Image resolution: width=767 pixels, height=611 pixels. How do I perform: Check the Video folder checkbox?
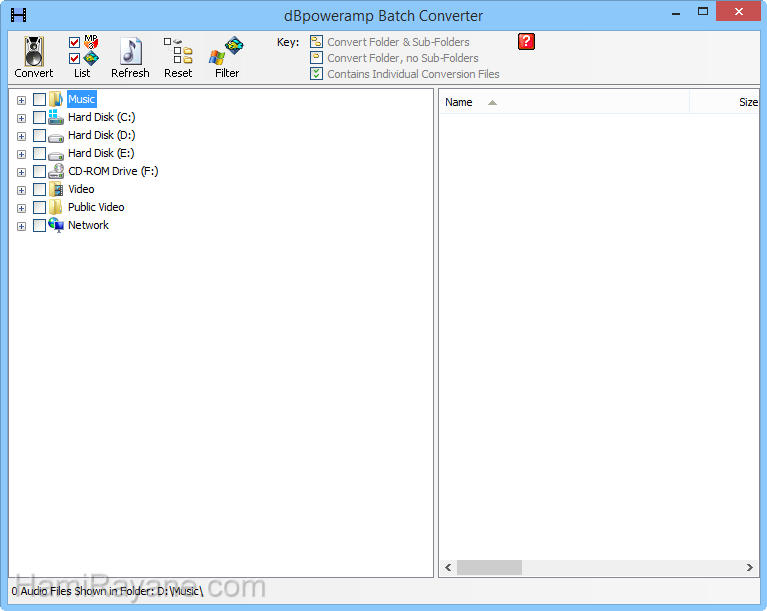[39, 189]
